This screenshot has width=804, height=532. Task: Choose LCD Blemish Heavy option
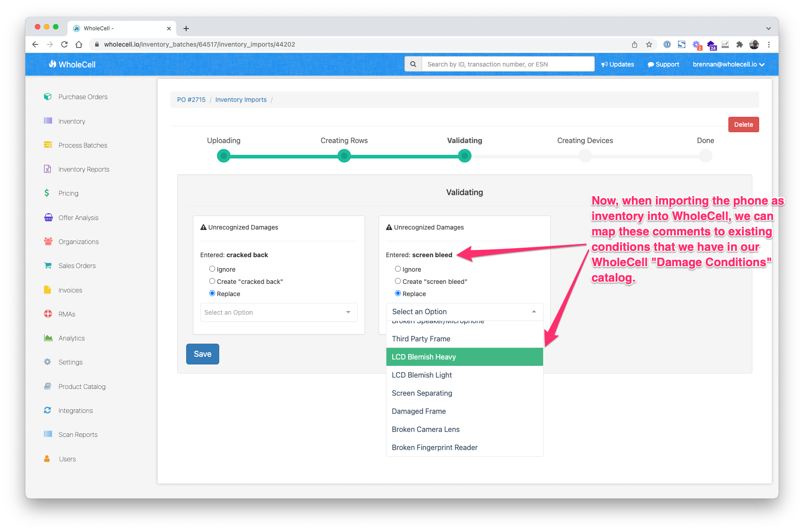coord(464,357)
